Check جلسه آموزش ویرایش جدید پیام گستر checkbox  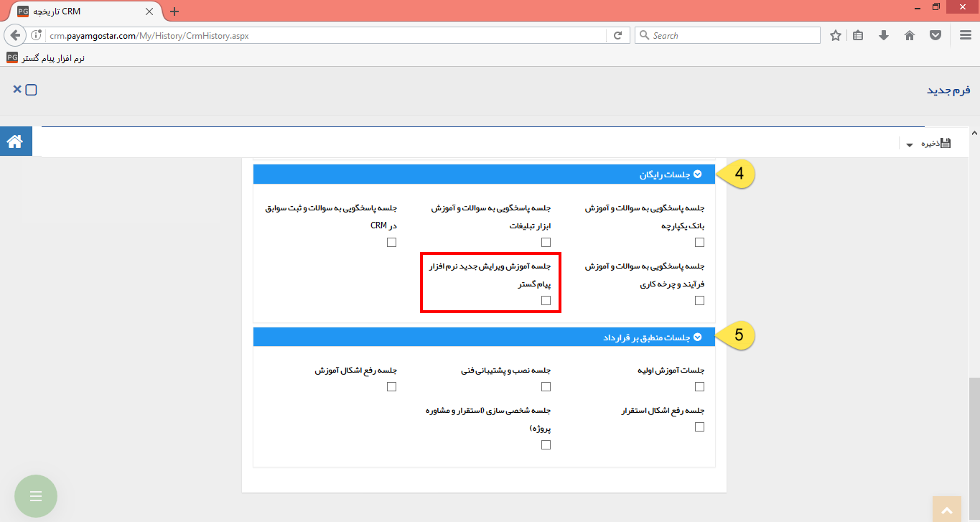click(x=546, y=301)
